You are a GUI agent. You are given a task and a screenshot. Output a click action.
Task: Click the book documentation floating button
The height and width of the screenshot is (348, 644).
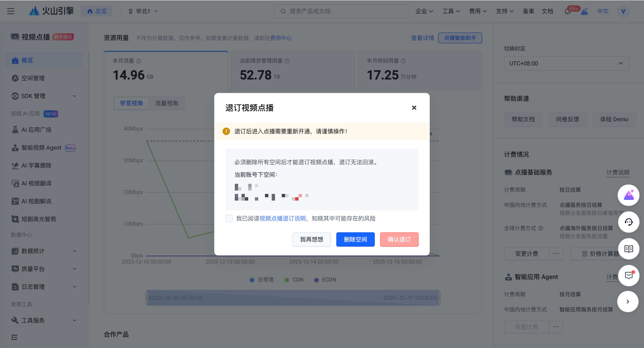[629, 249]
